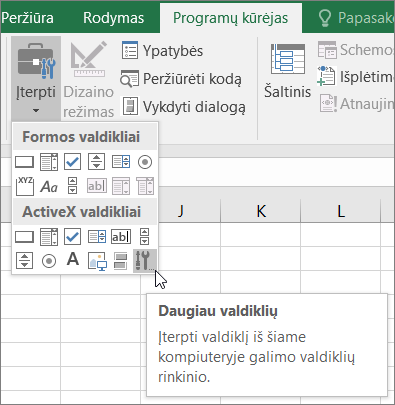Click the first cell under column K
The image size is (395, 405).
pos(261,235)
